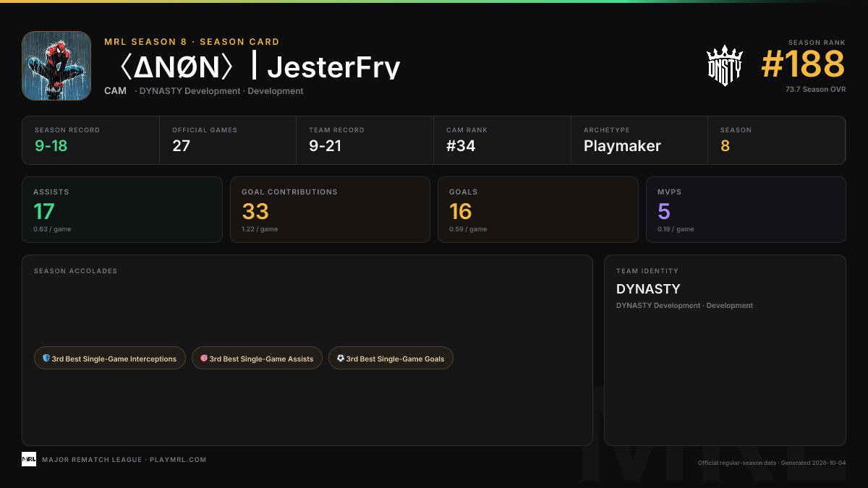
Task: Select the "3rd Best Single-Game Interceptions" accolade text
Action: point(114,359)
